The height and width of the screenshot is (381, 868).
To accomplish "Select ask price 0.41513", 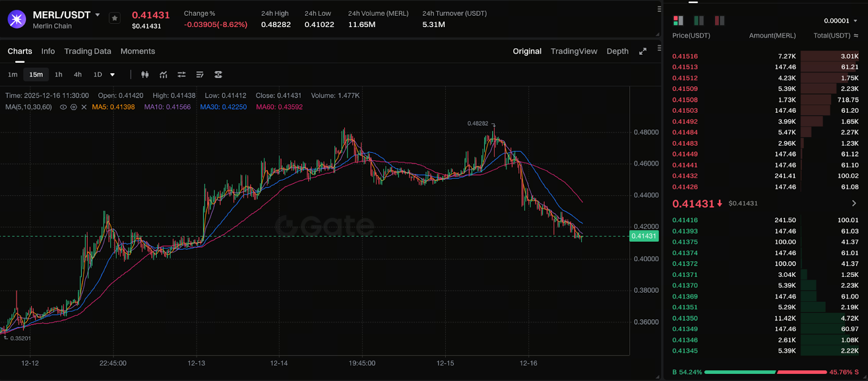I will click(685, 67).
